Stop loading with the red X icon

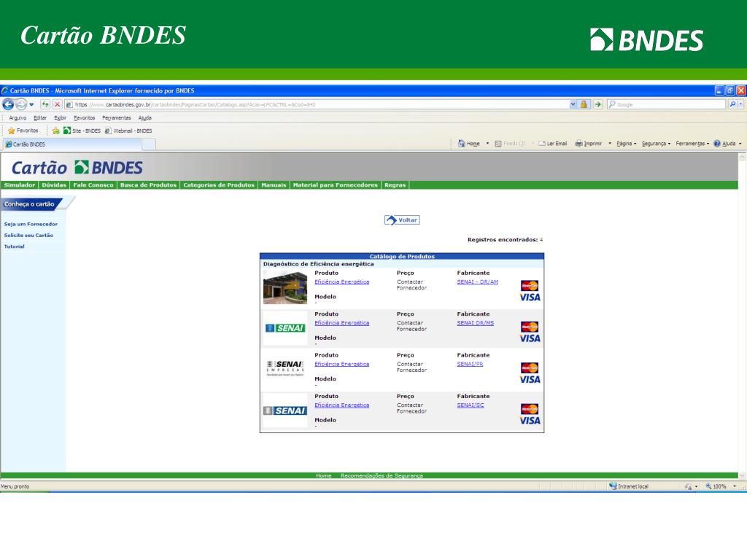point(57,104)
